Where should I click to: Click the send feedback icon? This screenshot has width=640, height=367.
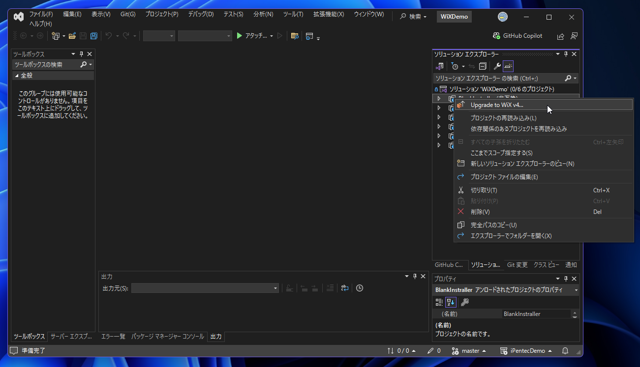574,36
